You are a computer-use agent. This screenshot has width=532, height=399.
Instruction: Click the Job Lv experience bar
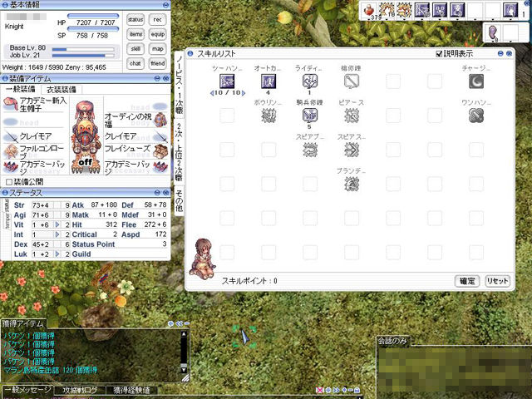(x=83, y=56)
